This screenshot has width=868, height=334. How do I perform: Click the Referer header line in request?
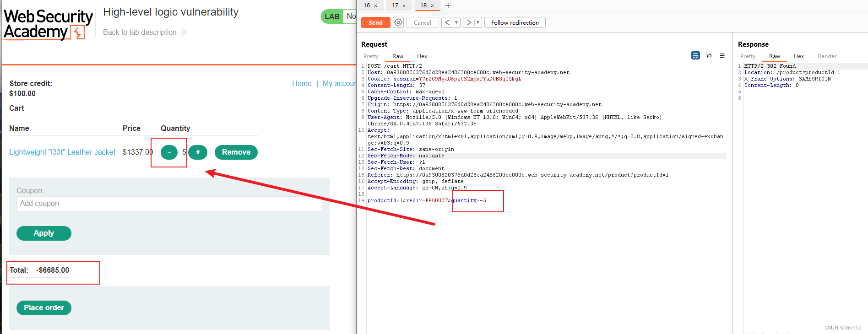(518, 175)
